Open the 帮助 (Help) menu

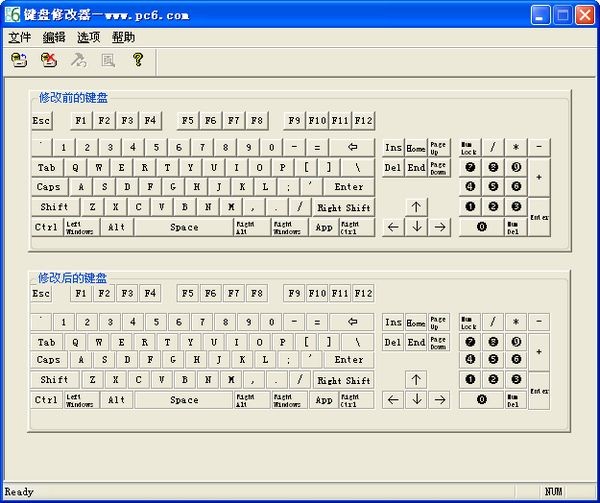(123, 37)
